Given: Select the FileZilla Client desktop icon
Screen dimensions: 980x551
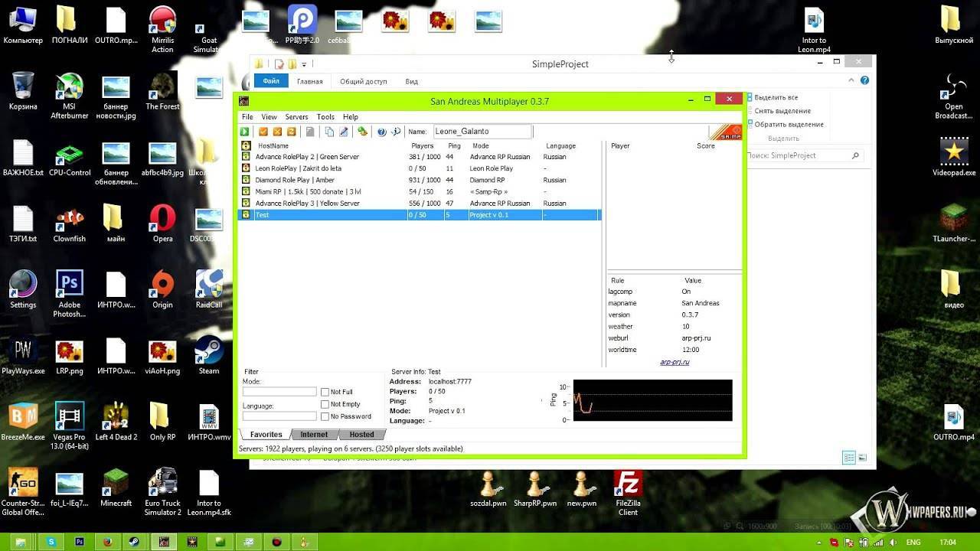Looking at the screenshot, I should [x=628, y=492].
